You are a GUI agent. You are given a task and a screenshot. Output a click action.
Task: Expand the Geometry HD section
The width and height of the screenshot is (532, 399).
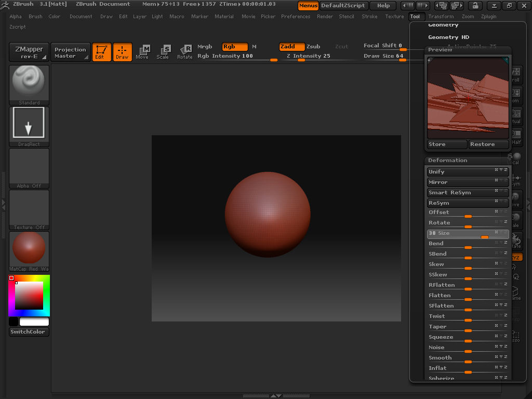pos(448,37)
